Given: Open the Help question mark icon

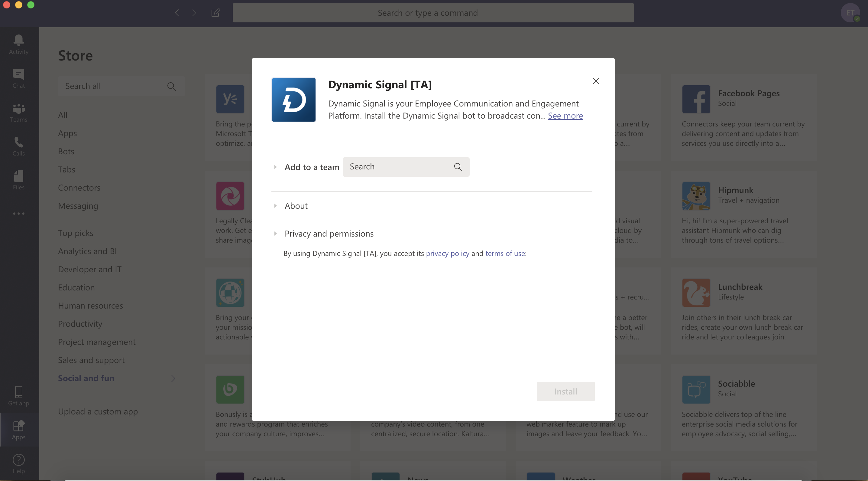Looking at the screenshot, I should click(18, 460).
